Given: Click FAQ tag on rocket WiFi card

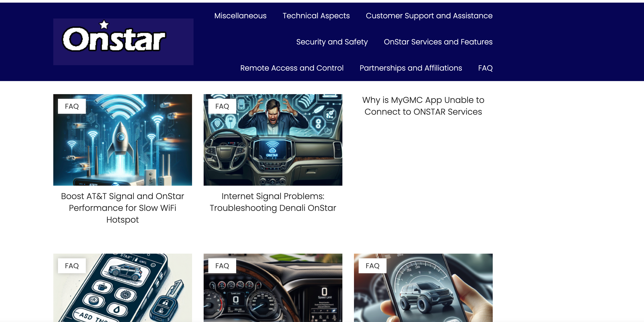Looking at the screenshot, I should click(72, 106).
